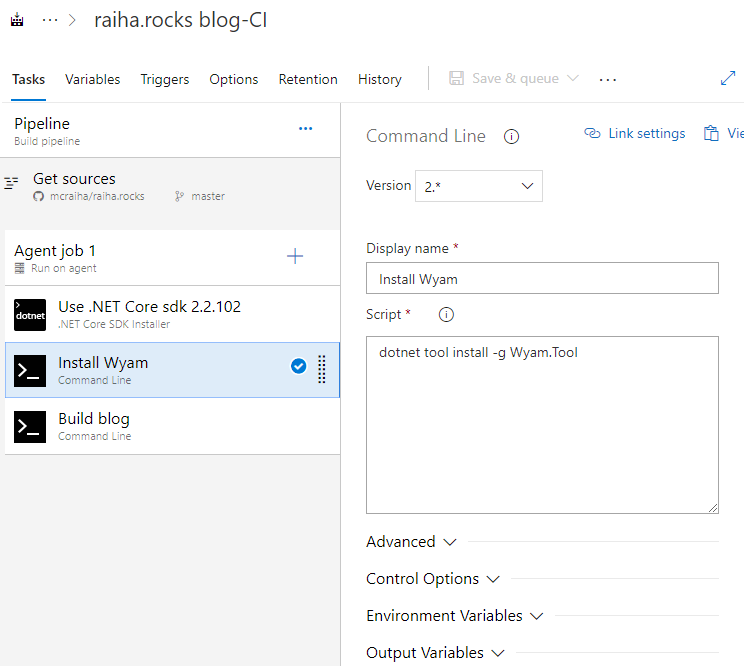The image size is (755, 666).
Task: Select the Install Wyam task
Action: click(x=172, y=370)
